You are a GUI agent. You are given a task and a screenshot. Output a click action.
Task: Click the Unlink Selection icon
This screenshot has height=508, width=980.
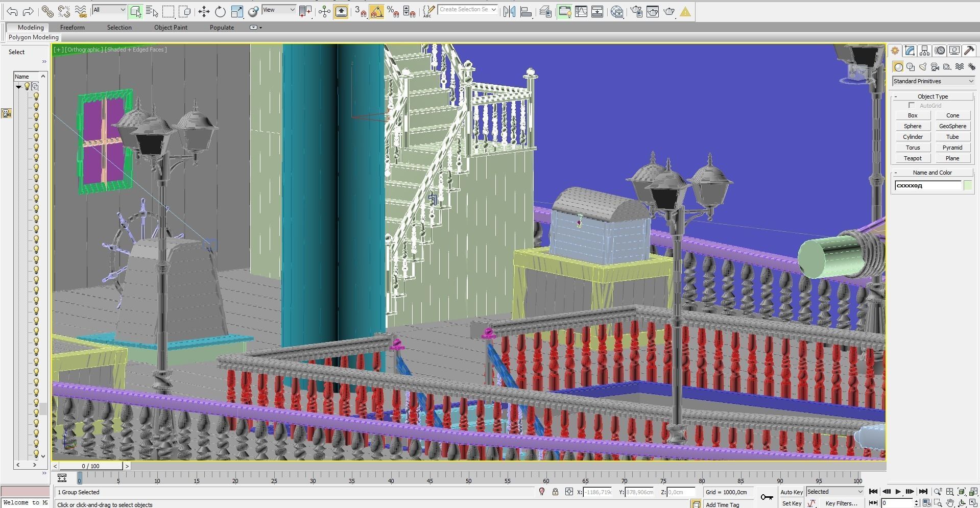(x=64, y=11)
